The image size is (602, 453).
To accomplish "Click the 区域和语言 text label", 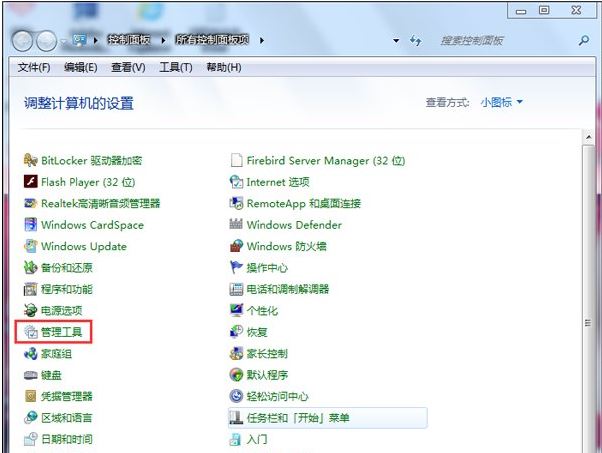I will point(67,418).
